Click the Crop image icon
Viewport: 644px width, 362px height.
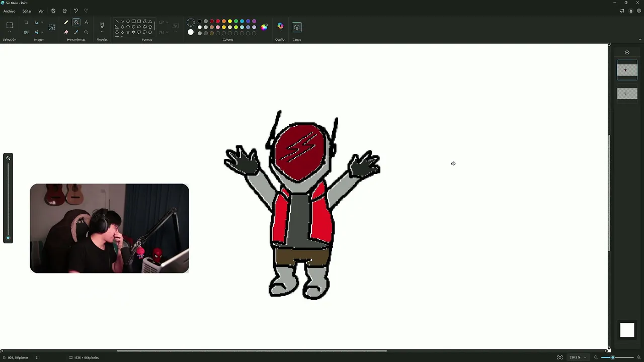26,22
